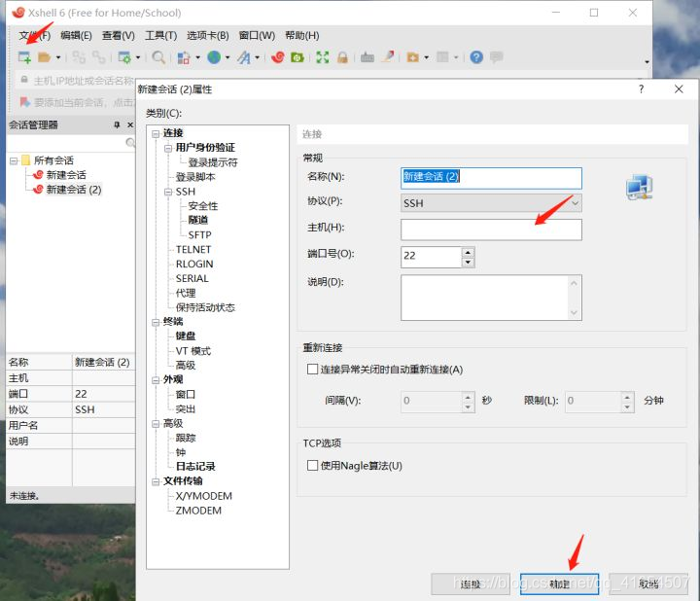Open the 选项卡(B) menu
This screenshot has width=700, height=601.
pos(208,35)
